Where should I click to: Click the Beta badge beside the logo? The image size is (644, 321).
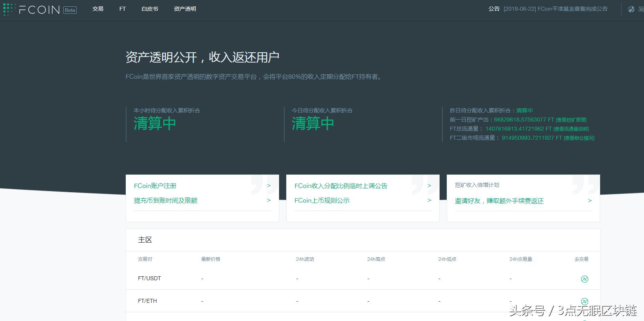pos(70,10)
